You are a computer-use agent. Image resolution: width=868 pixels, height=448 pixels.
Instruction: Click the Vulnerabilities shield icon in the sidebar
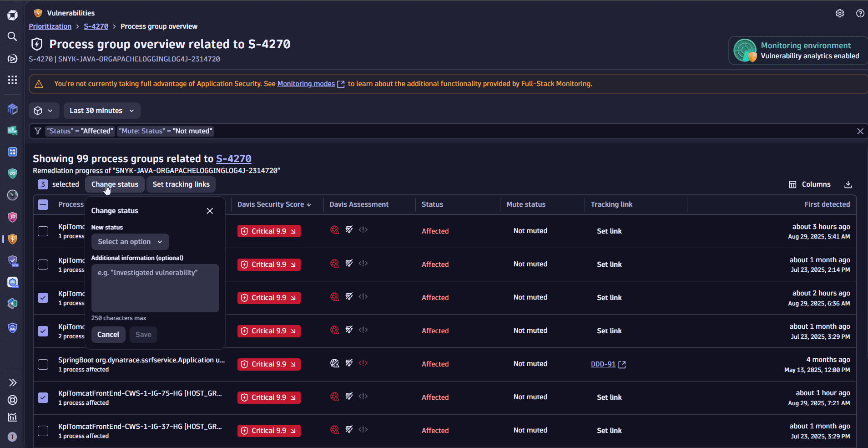[12, 239]
